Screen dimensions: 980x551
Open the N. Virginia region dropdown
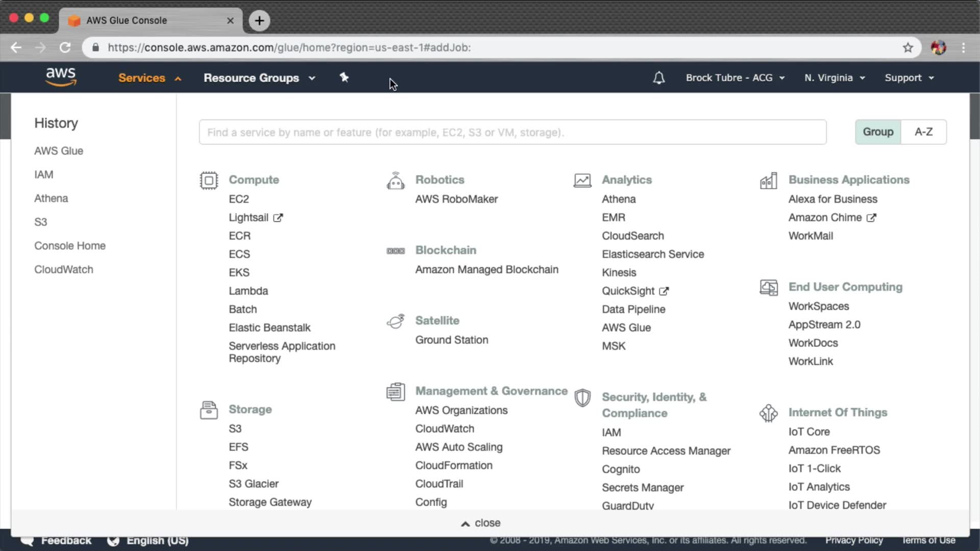835,78
